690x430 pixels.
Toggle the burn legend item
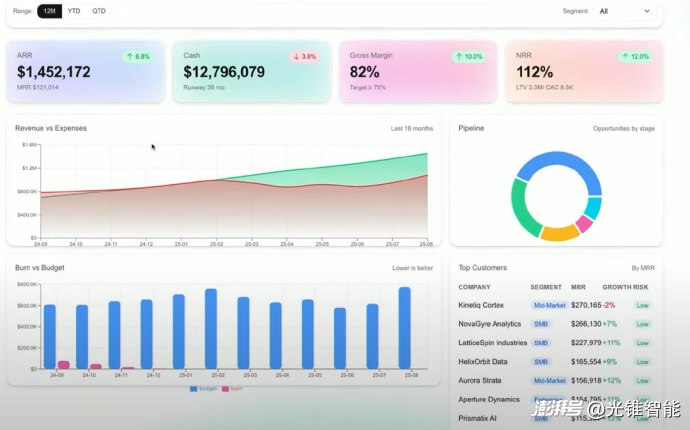231,388
